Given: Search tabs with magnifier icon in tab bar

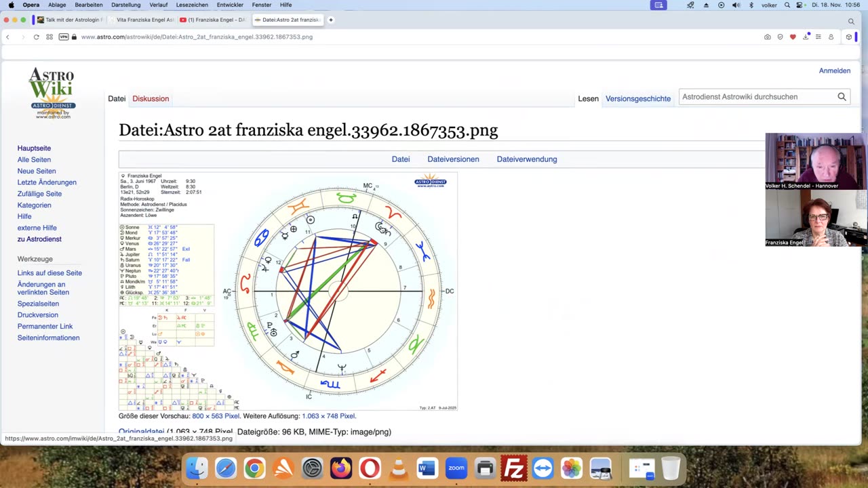Looking at the screenshot, I should click(x=851, y=21).
